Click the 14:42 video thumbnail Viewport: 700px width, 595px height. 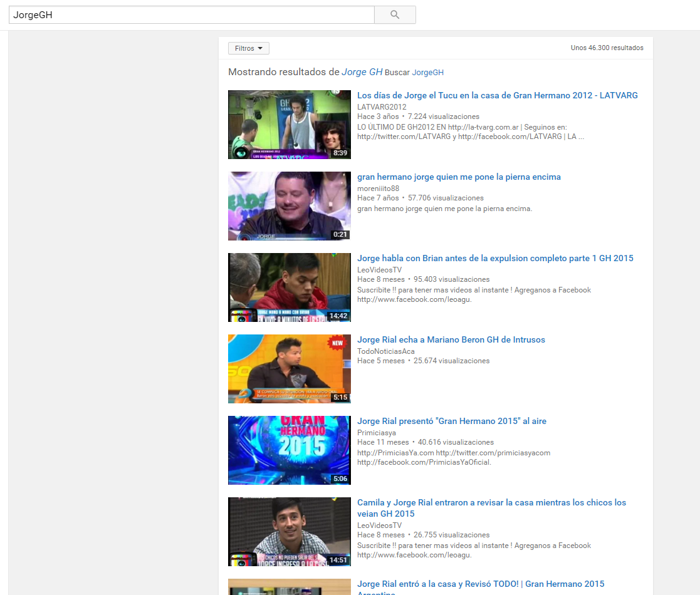pos(289,287)
